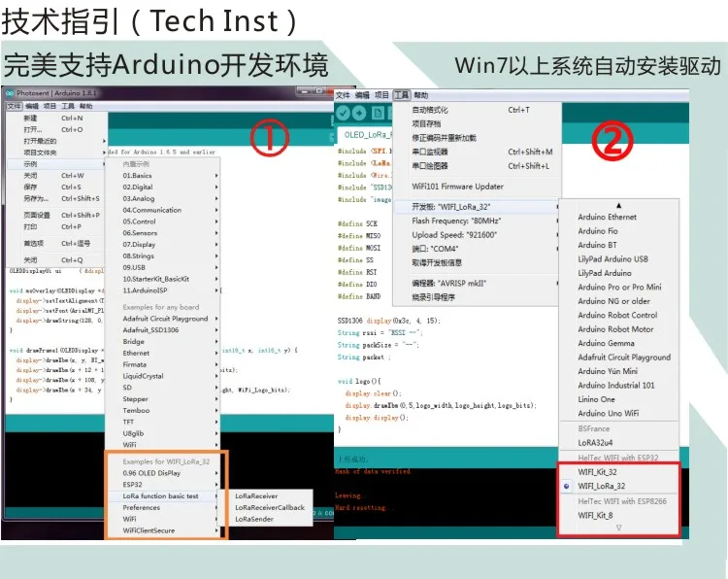Expand the Adafruit_SSD1306 examples submenu
Viewport: 728px width, 579px height.
[x=162, y=330]
